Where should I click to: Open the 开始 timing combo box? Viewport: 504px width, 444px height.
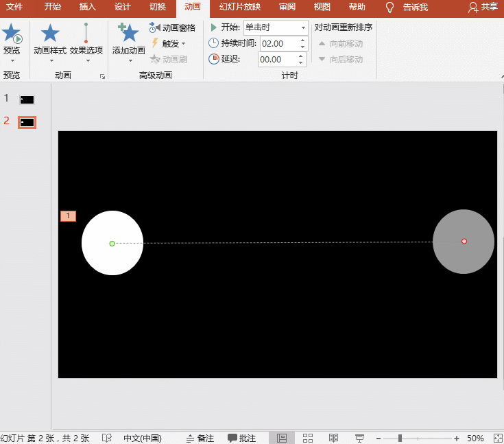pos(276,27)
